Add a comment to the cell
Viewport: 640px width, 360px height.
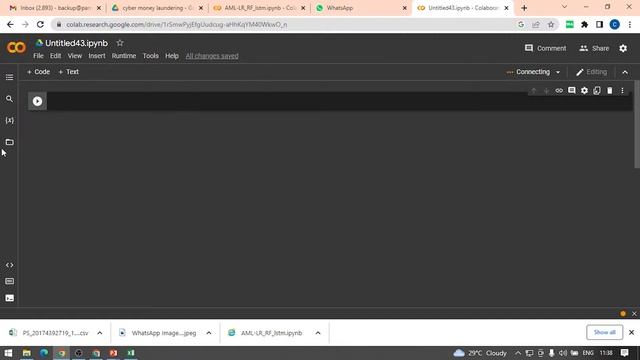tap(571, 91)
